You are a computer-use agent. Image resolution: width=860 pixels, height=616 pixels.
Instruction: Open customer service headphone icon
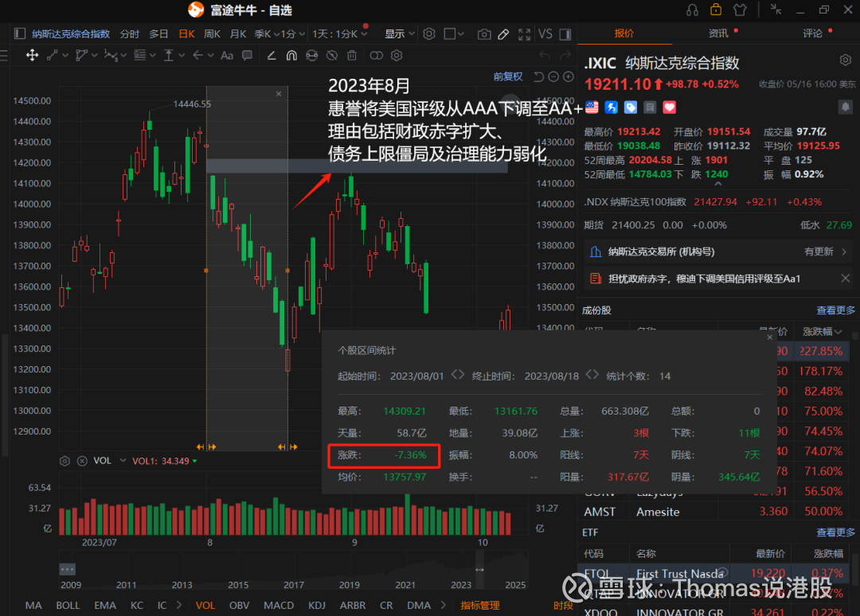pos(692,10)
